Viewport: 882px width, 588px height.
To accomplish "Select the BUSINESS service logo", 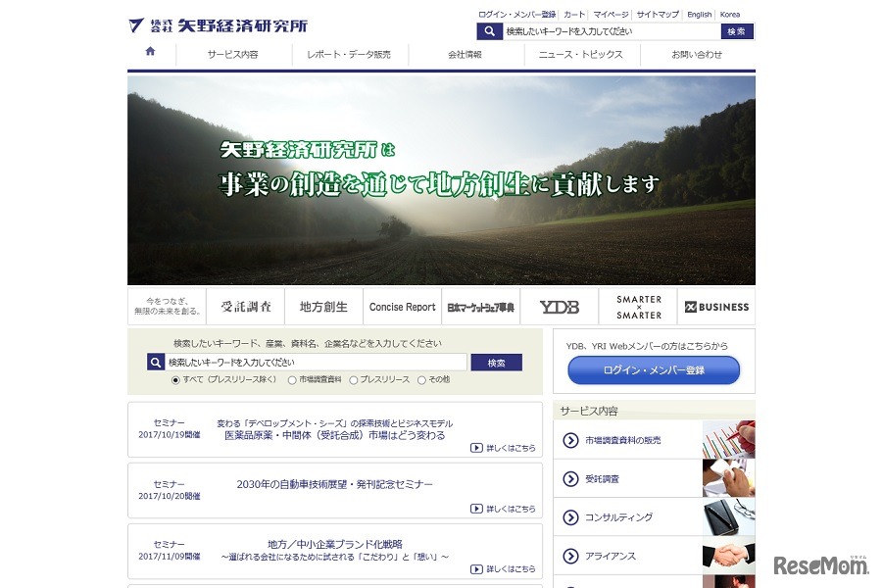I will click(x=716, y=307).
